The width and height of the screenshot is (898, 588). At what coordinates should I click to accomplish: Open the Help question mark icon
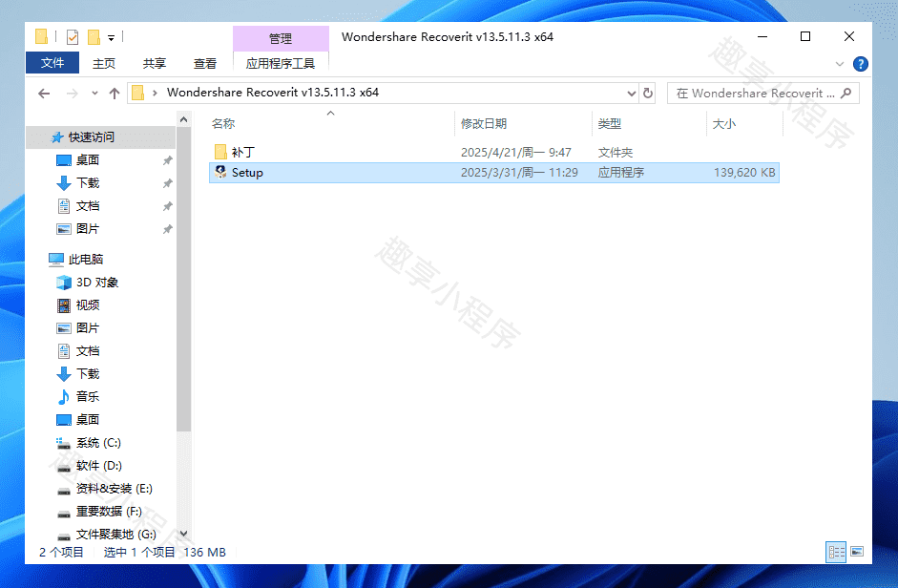pos(860,64)
